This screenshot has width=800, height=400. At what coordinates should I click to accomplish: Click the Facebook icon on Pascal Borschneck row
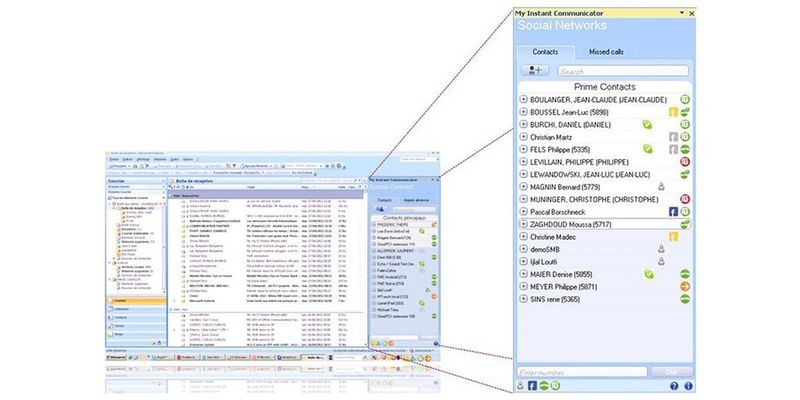(x=673, y=212)
